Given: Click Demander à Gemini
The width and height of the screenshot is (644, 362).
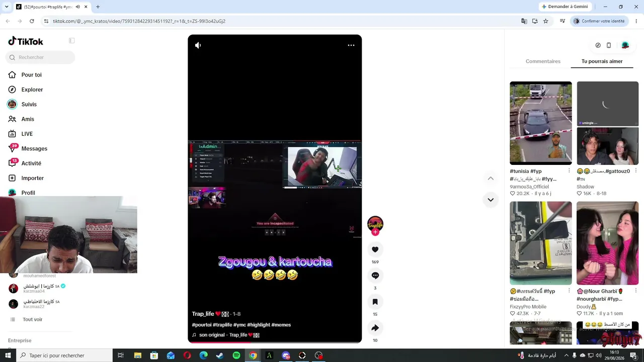Looking at the screenshot, I should [564, 7].
